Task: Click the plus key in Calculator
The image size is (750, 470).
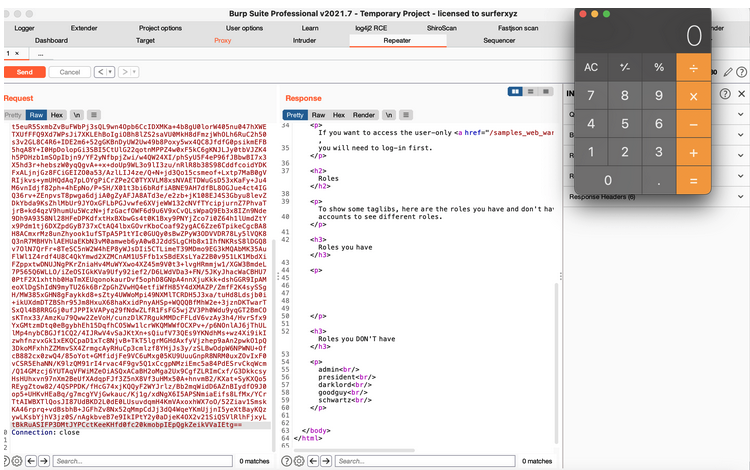Action: click(x=694, y=152)
